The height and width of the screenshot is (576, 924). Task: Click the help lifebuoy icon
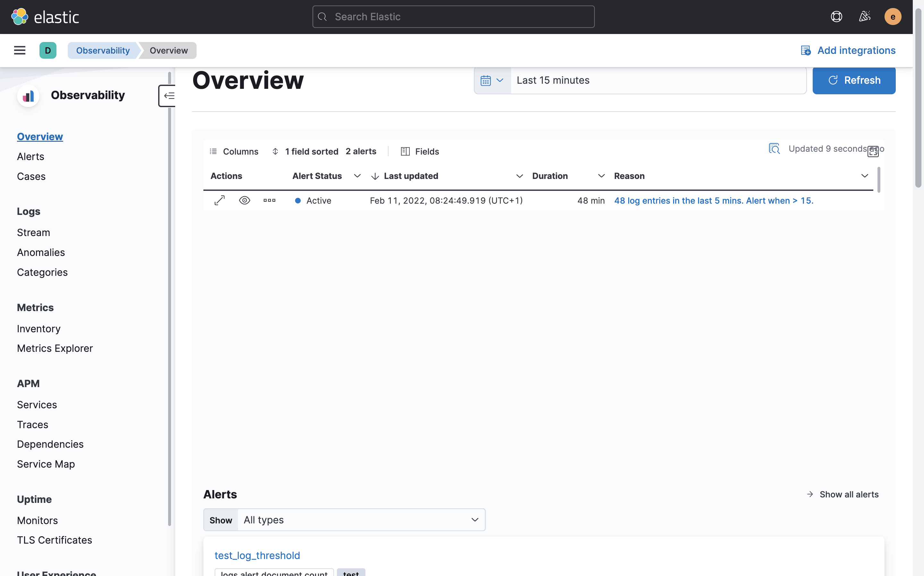point(836,17)
